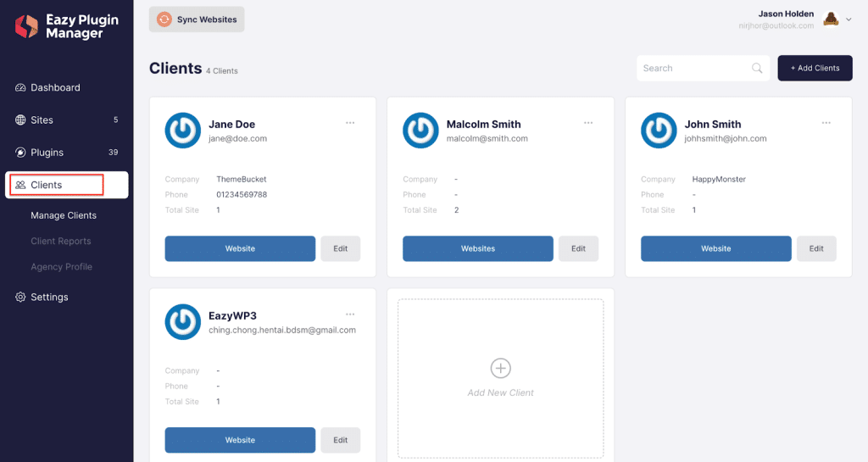Image resolution: width=868 pixels, height=462 pixels.
Task: Click the phone number 01234569788
Action: (242, 195)
